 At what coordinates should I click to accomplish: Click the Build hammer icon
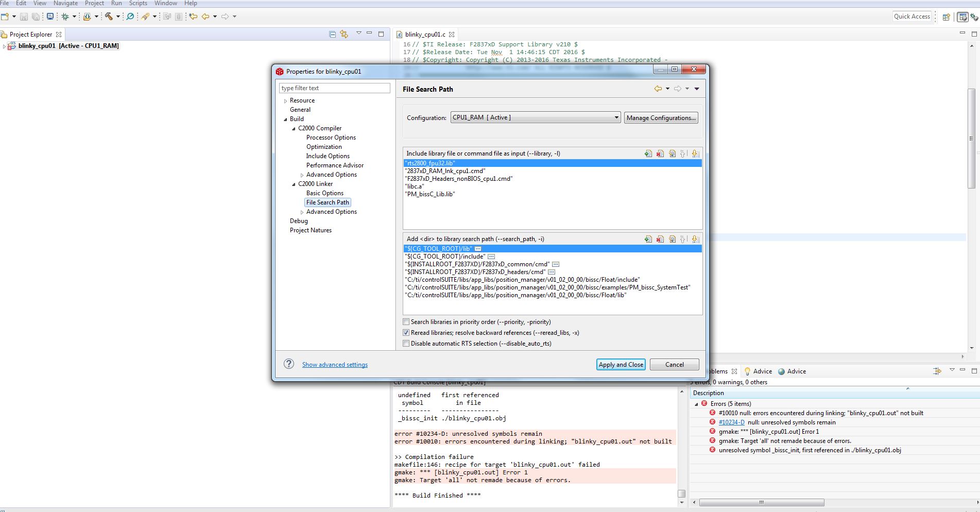point(109,16)
